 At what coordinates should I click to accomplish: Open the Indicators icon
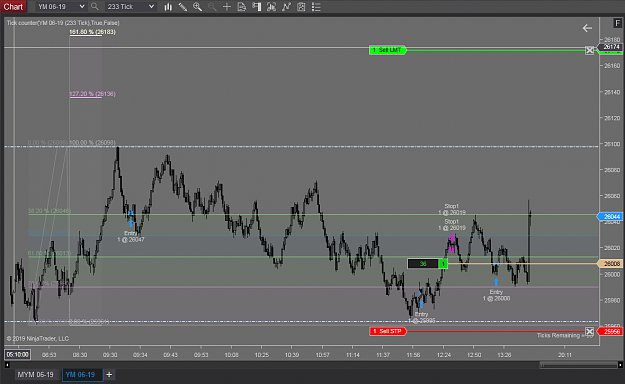(286, 7)
